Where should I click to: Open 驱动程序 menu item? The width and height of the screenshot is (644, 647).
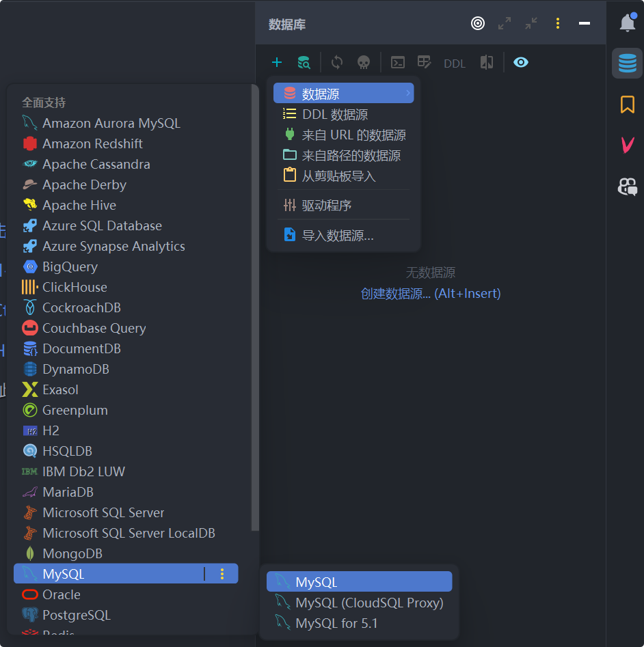click(343, 205)
